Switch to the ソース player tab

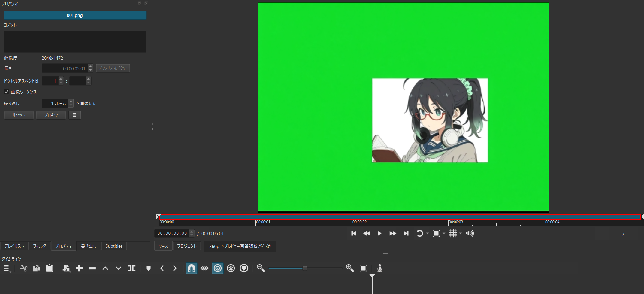[x=163, y=246]
